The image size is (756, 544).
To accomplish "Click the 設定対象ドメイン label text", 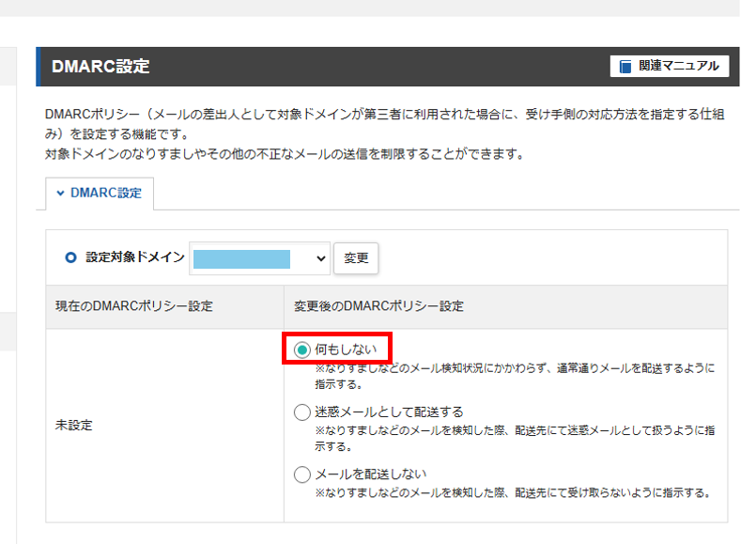I will coord(135,258).
